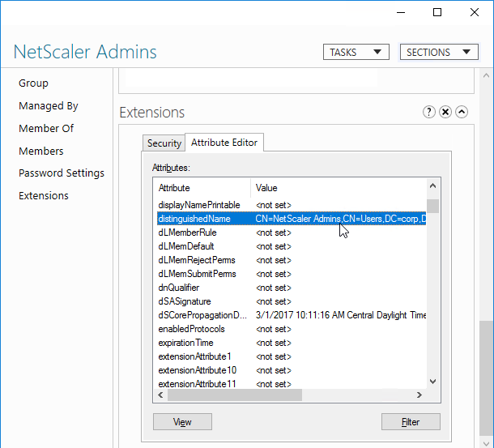Click the main pane vertical scrollbar thumb
The width and height of the screenshot is (494, 448).
click(x=486, y=378)
